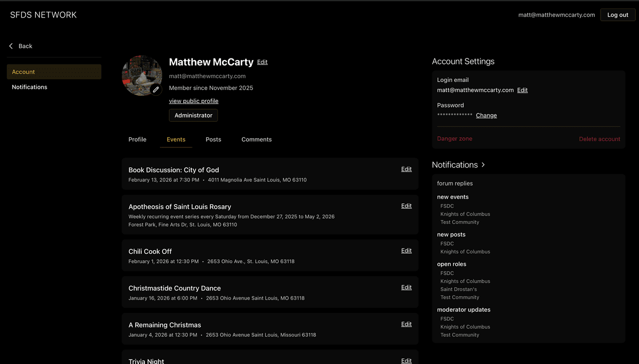Edit the Book Discussion: City of God event
This screenshot has width=639, height=364.
[x=406, y=169]
